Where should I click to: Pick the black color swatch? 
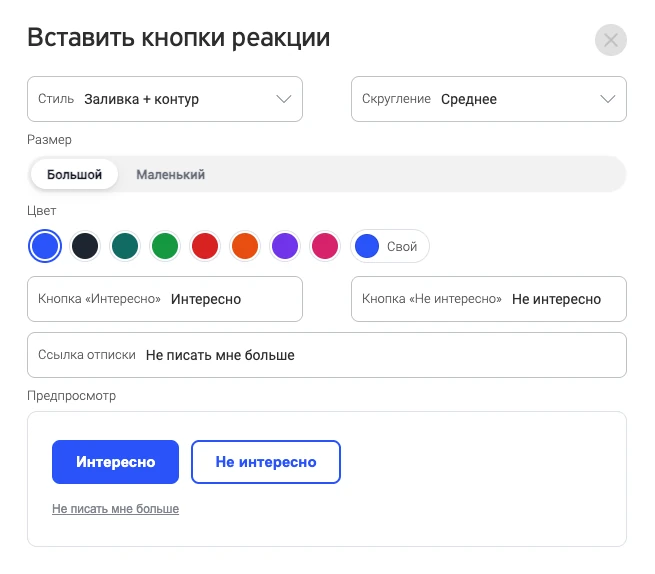tap(85, 246)
